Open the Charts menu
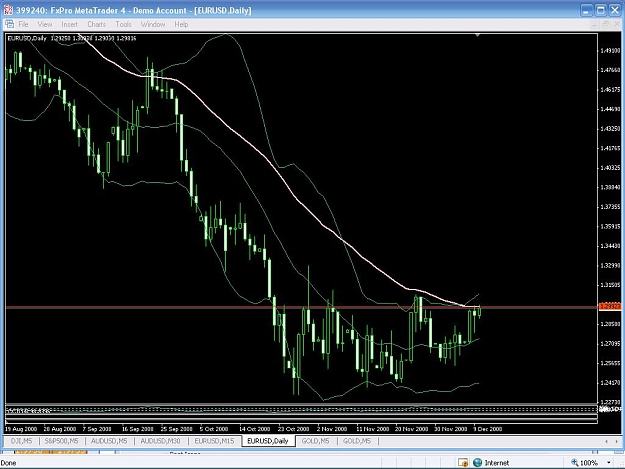The width and height of the screenshot is (625, 469). (x=96, y=24)
